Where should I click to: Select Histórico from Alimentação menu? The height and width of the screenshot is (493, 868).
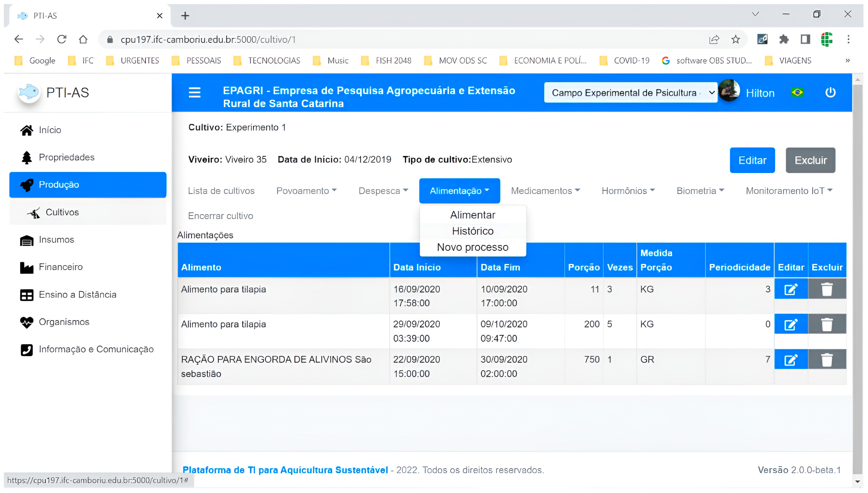pos(472,231)
